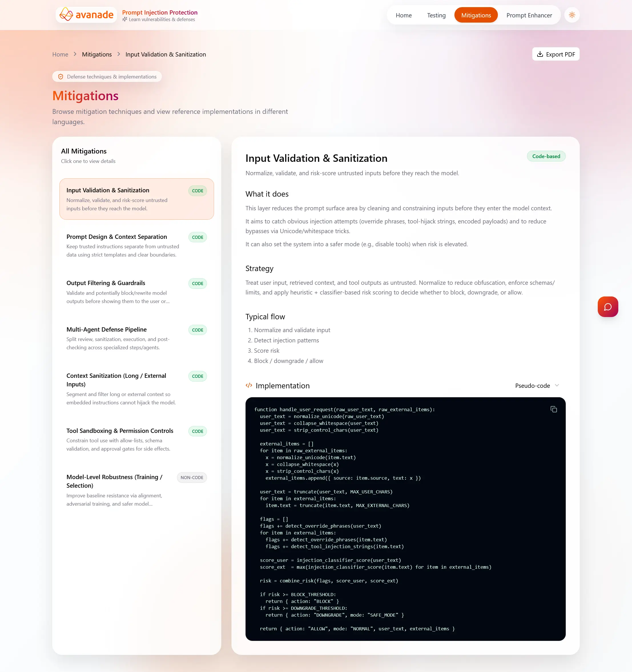Click the "What it does" heading
Viewport: 632px width, 672px height.
267,194
